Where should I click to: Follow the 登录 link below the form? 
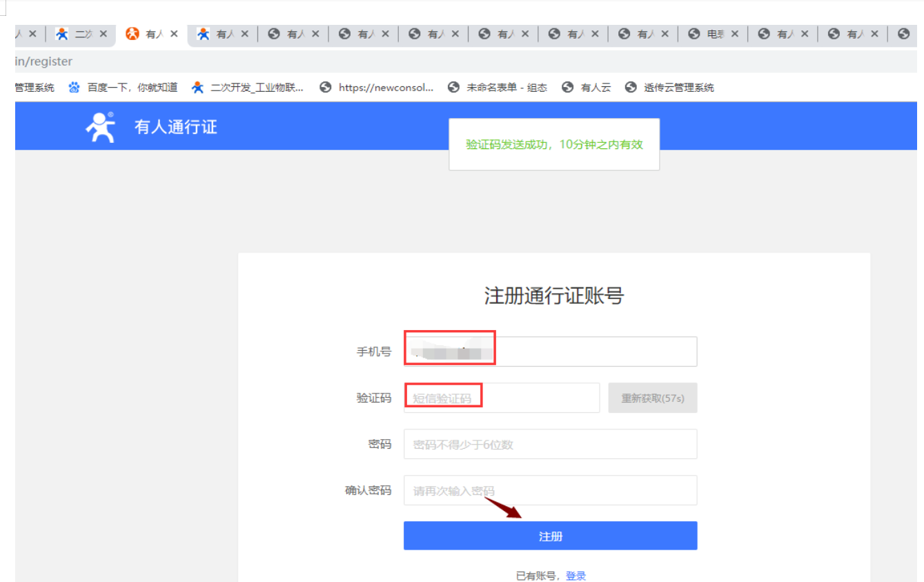[576, 576]
